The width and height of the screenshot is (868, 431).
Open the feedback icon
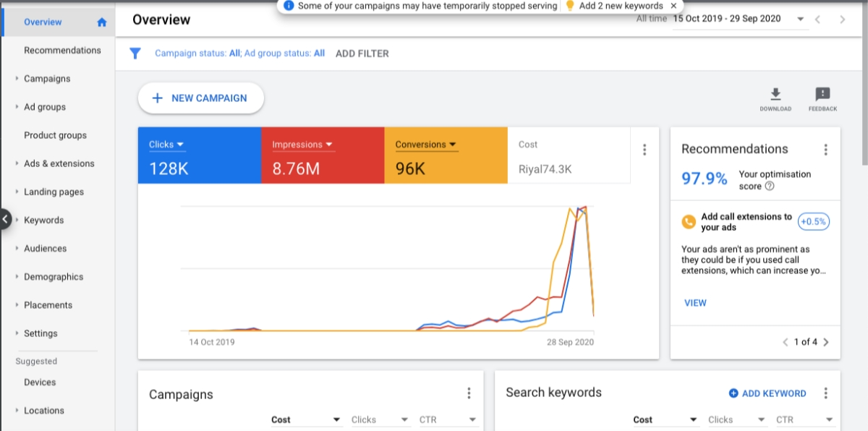822,94
